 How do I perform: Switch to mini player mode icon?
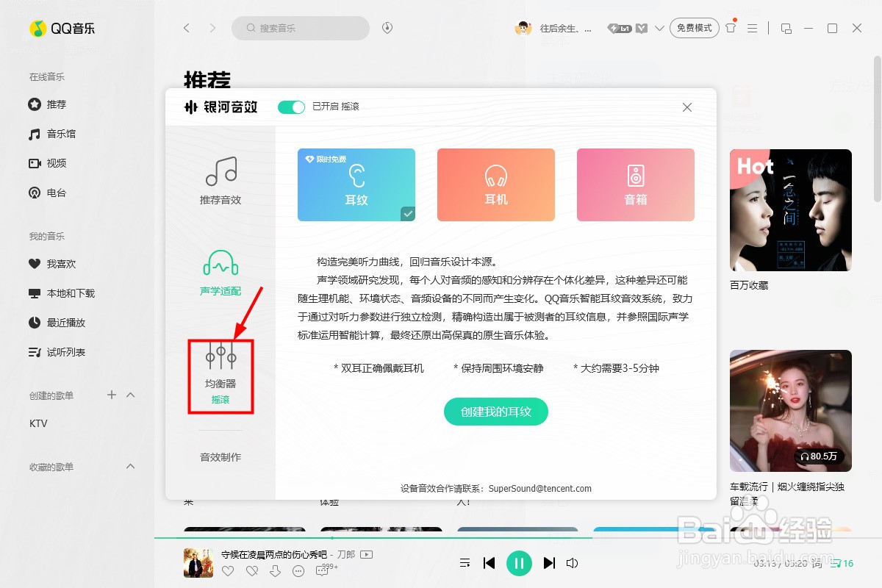point(786,28)
